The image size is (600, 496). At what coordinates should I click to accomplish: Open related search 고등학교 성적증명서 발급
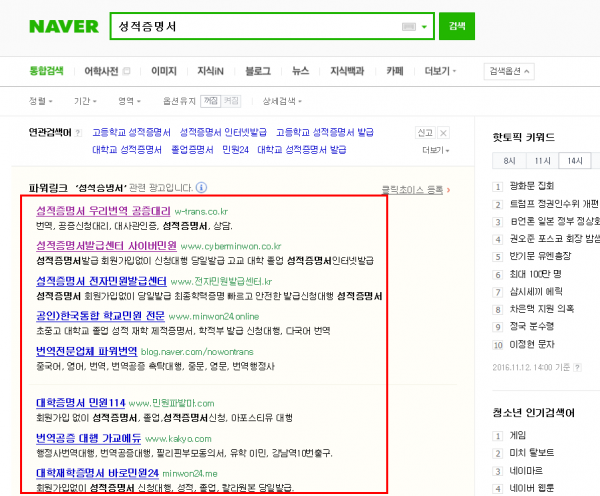pos(325,132)
